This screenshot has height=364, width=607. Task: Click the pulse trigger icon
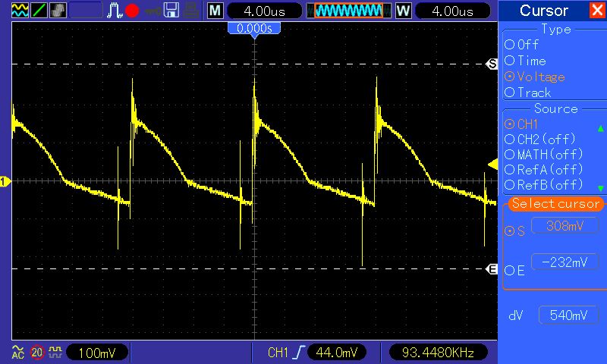click(x=115, y=11)
